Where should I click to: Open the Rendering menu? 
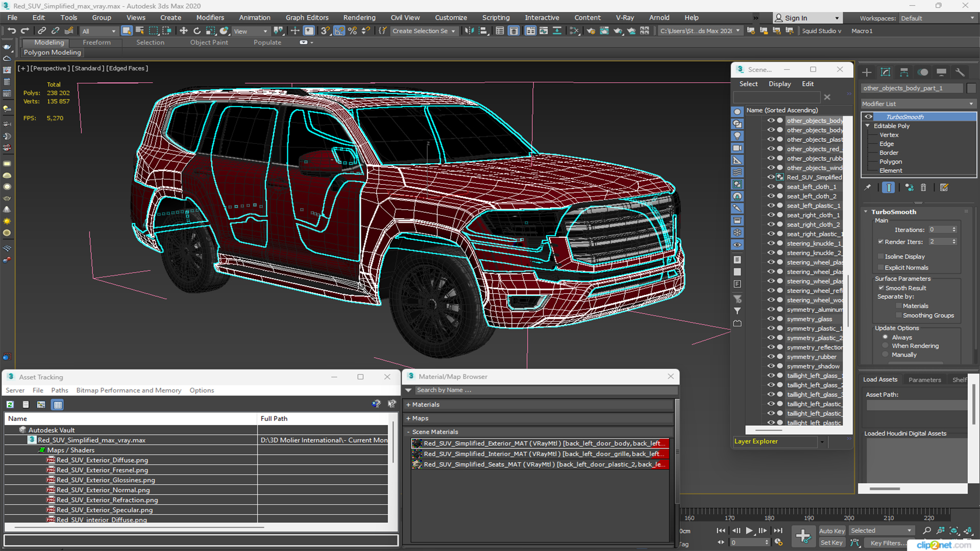point(359,17)
